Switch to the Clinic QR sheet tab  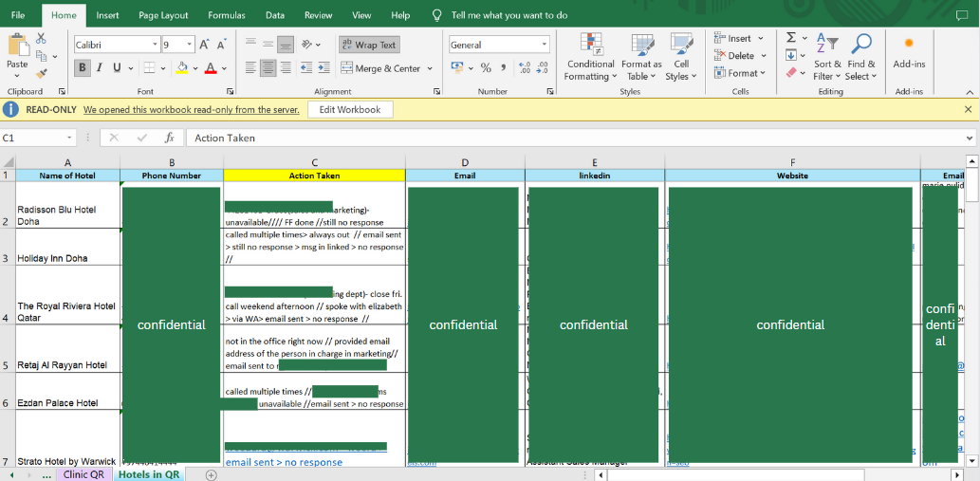(83, 474)
